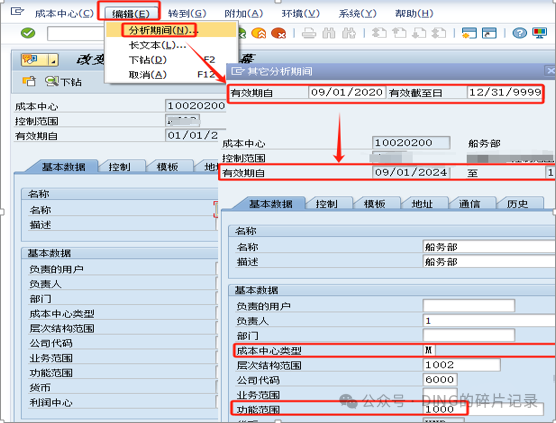This screenshot has width=556, height=423.
Task: Click the empty 负责的用户 field
Action: [x=469, y=306]
